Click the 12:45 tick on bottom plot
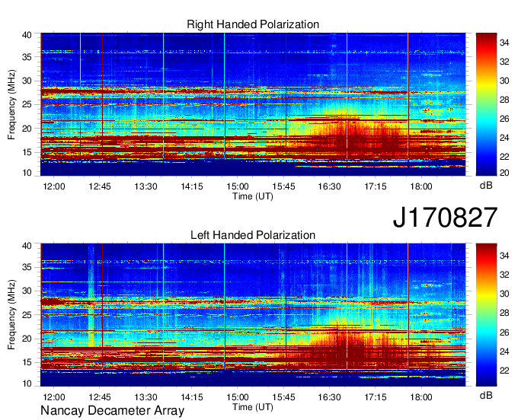Image resolution: width=518 pixels, height=420 pixels. pos(100,397)
